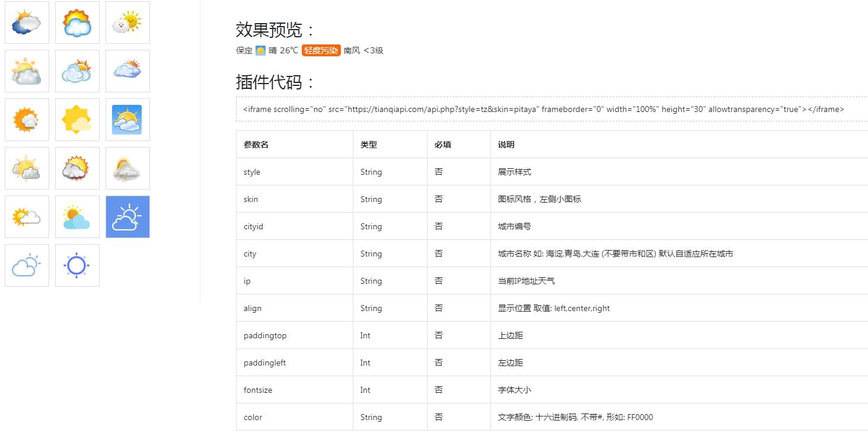
Task: Click 否 in the align row
Action: point(439,308)
